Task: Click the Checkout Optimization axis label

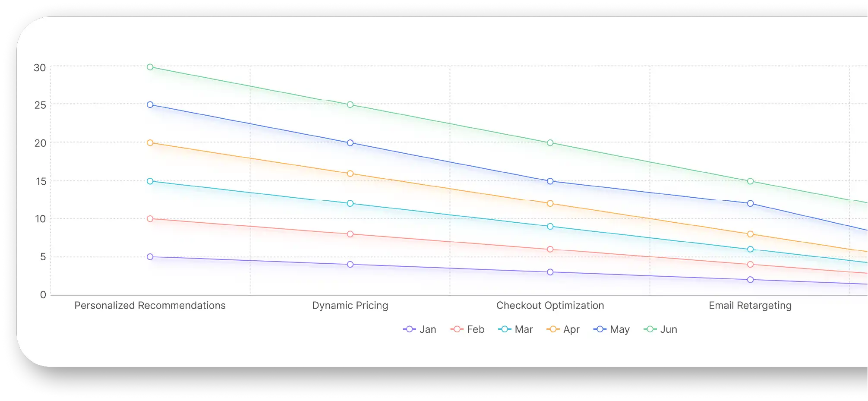Action: pyautogui.click(x=550, y=306)
